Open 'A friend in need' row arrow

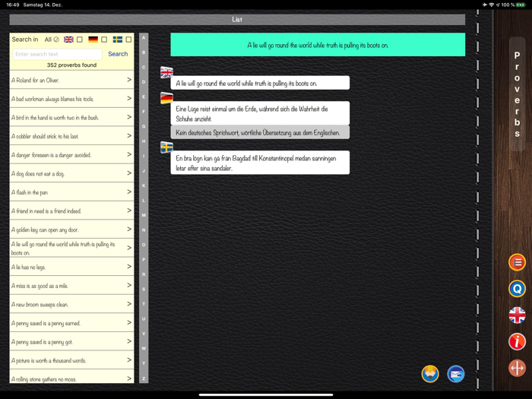tap(129, 210)
